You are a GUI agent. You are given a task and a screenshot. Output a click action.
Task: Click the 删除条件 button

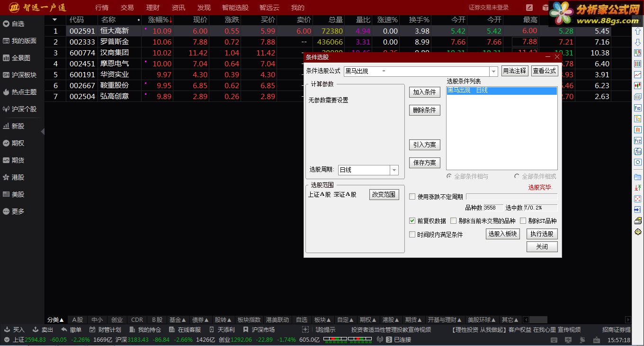pos(425,110)
